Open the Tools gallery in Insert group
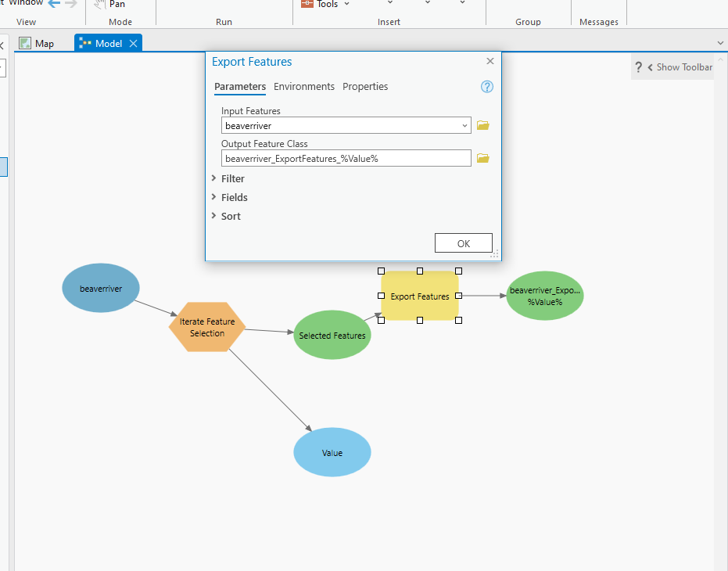 pos(323,4)
